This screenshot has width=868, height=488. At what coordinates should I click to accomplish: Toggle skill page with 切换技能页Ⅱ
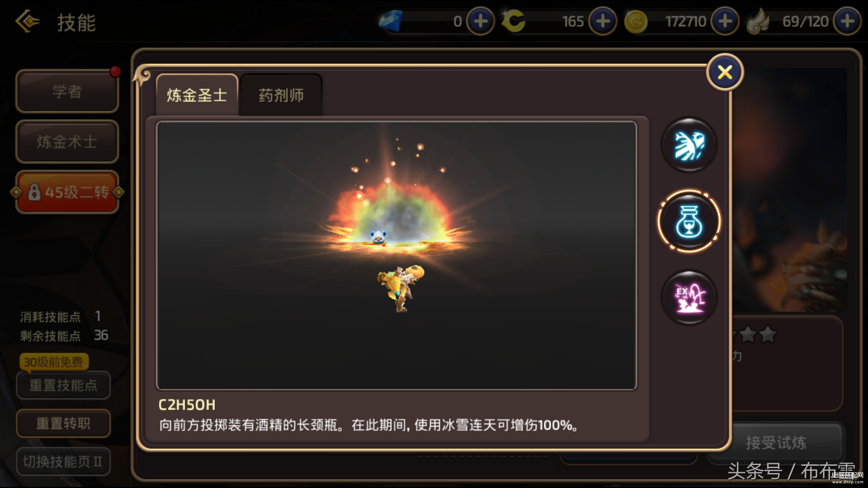tap(63, 461)
